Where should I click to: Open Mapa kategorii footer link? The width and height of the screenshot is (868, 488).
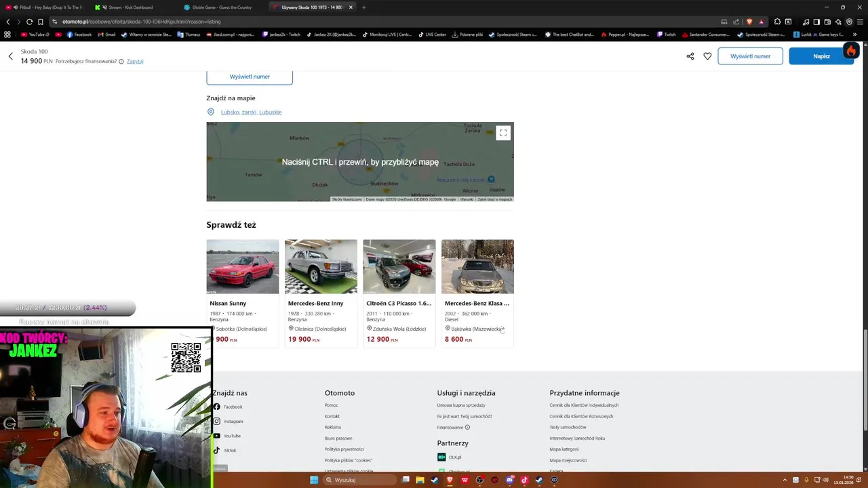point(564,449)
